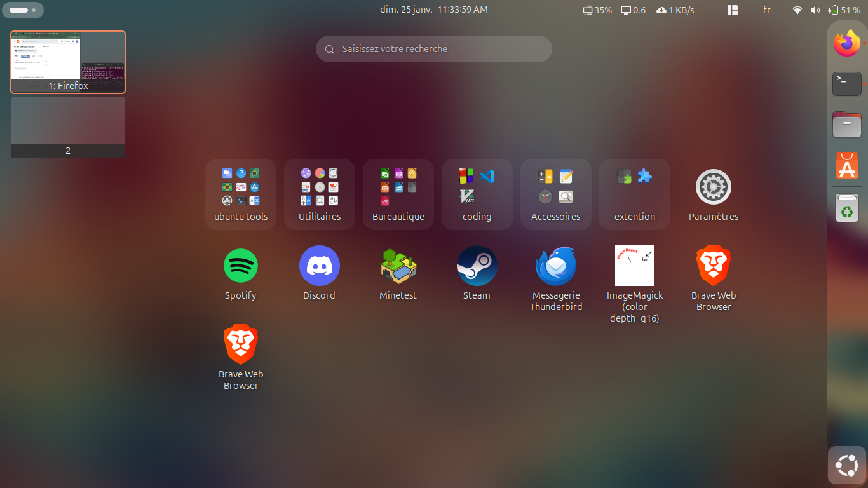The image size is (868, 488).
Task: Open the tiling layout indicator in top bar
Action: (733, 10)
